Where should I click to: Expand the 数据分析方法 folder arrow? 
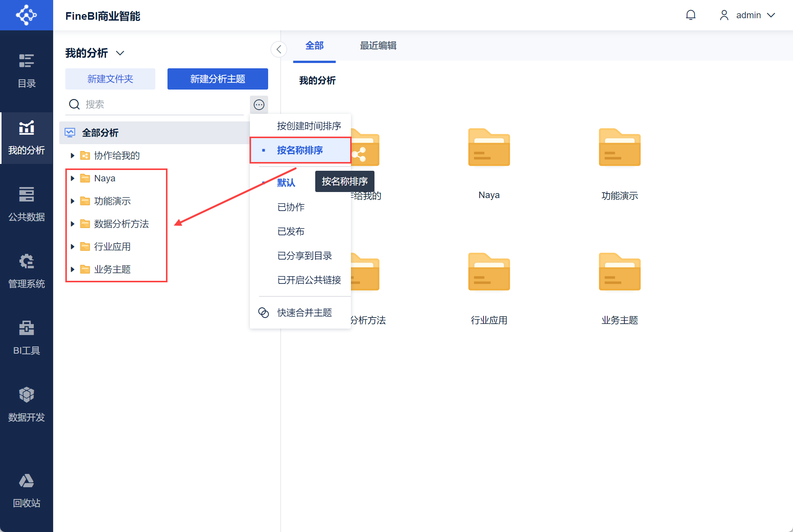[x=72, y=224]
